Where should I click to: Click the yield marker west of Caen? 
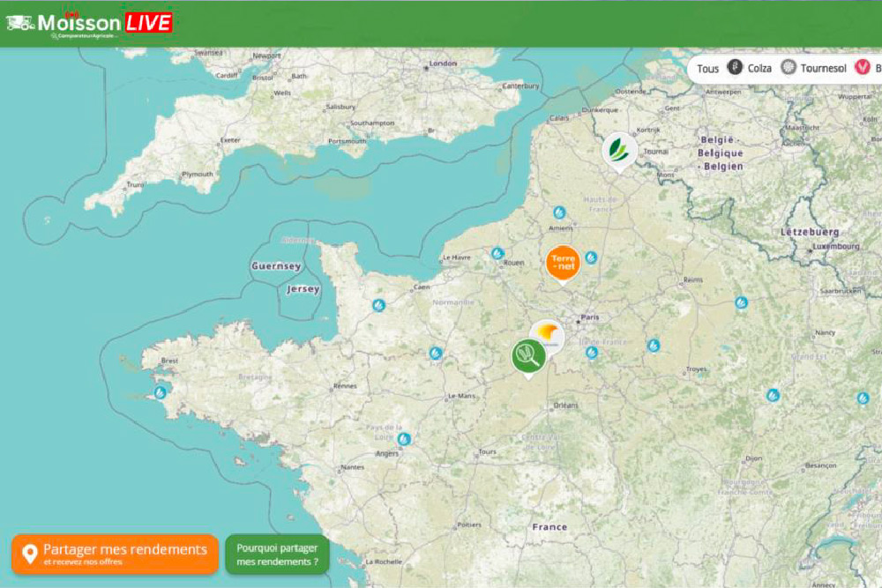coord(378,305)
